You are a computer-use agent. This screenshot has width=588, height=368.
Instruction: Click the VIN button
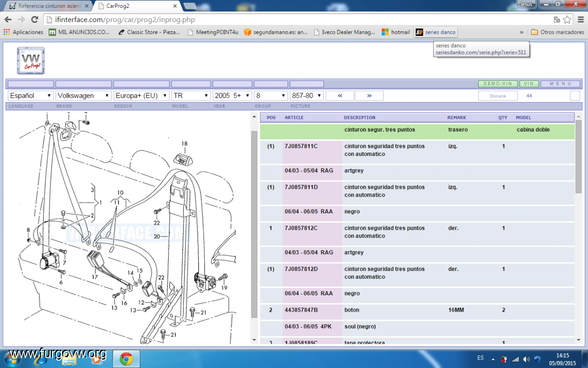(x=529, y=84)
